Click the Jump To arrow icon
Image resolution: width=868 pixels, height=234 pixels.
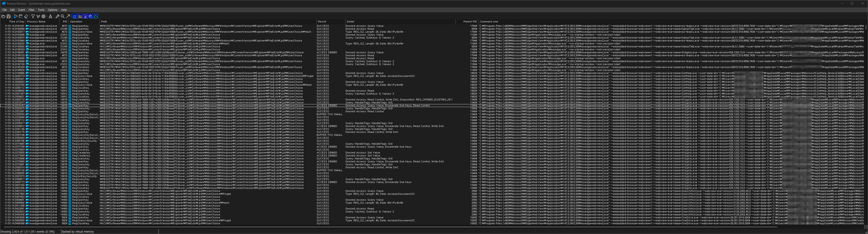coord(68,16)
